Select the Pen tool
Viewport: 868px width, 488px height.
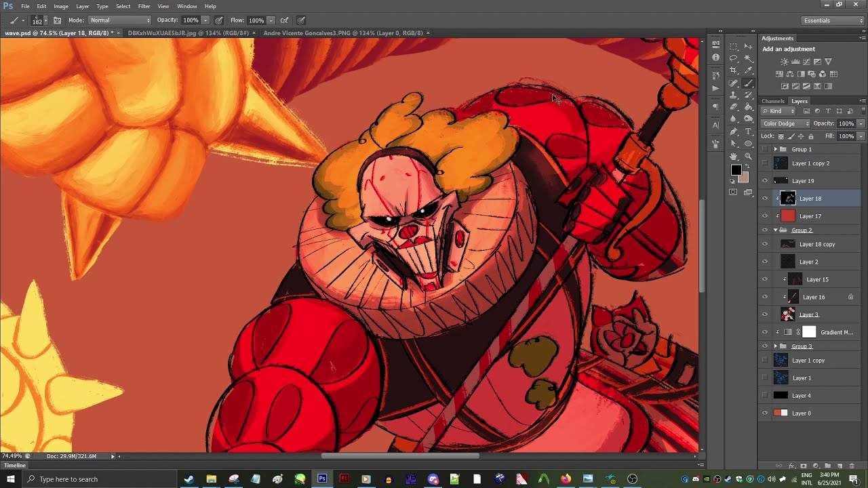[733, 131]
